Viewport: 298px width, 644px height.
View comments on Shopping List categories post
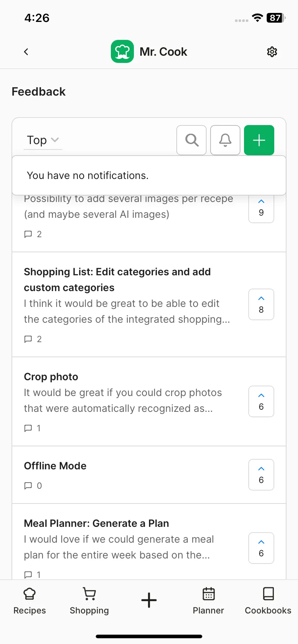[x=33, y=339]
